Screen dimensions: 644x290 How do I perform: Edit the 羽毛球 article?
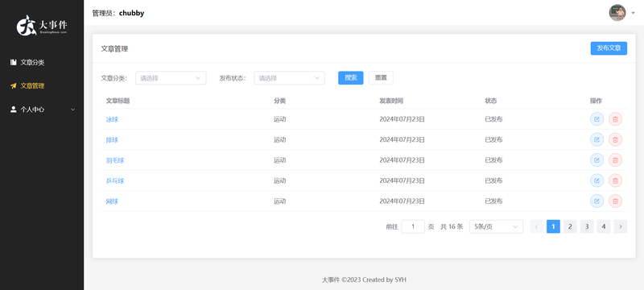click(x=597, y=160)
